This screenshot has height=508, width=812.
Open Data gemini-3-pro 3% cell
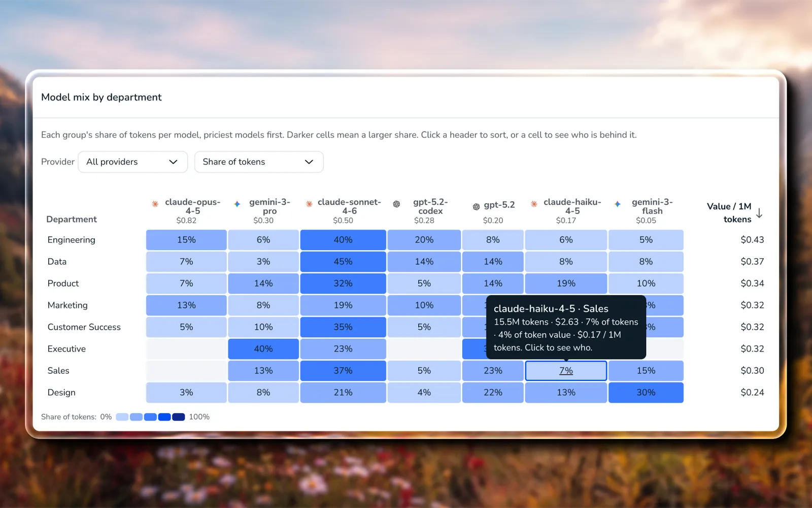(263, 262)
